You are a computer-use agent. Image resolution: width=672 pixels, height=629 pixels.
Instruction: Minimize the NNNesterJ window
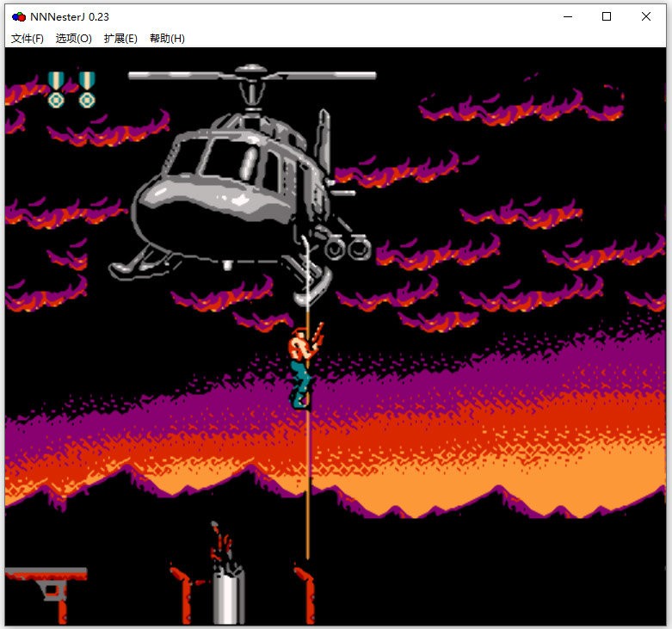click(568, 16)
